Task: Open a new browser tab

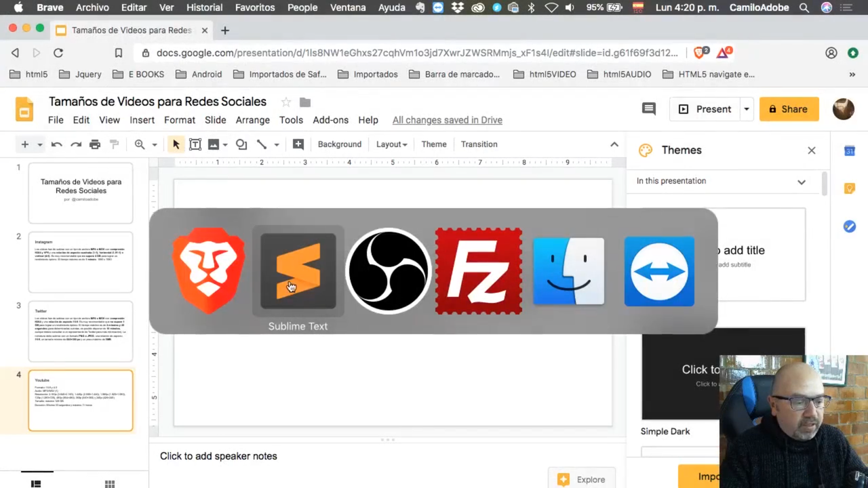Action: [x=225, y=30]
